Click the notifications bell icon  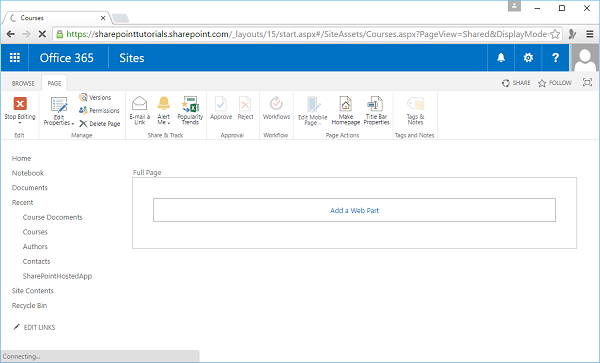tap(501, 58)
